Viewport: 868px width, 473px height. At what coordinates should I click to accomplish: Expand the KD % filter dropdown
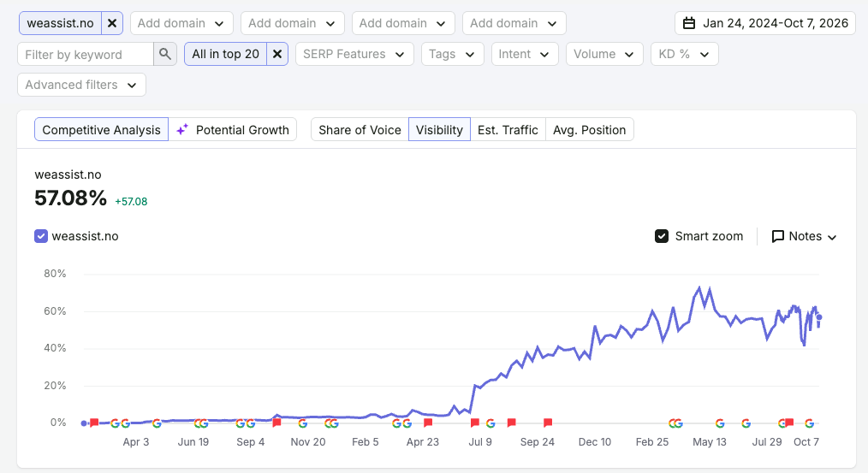[684, 54]
